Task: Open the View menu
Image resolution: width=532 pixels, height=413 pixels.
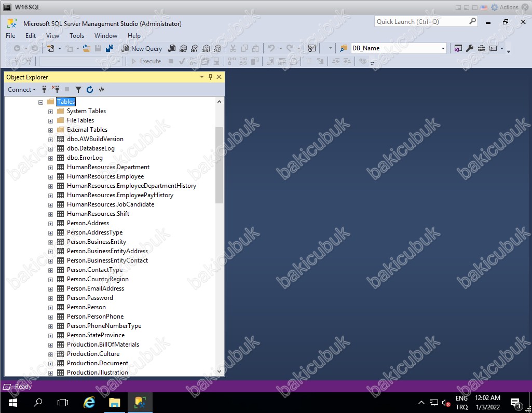Action: tap(52, 36)
